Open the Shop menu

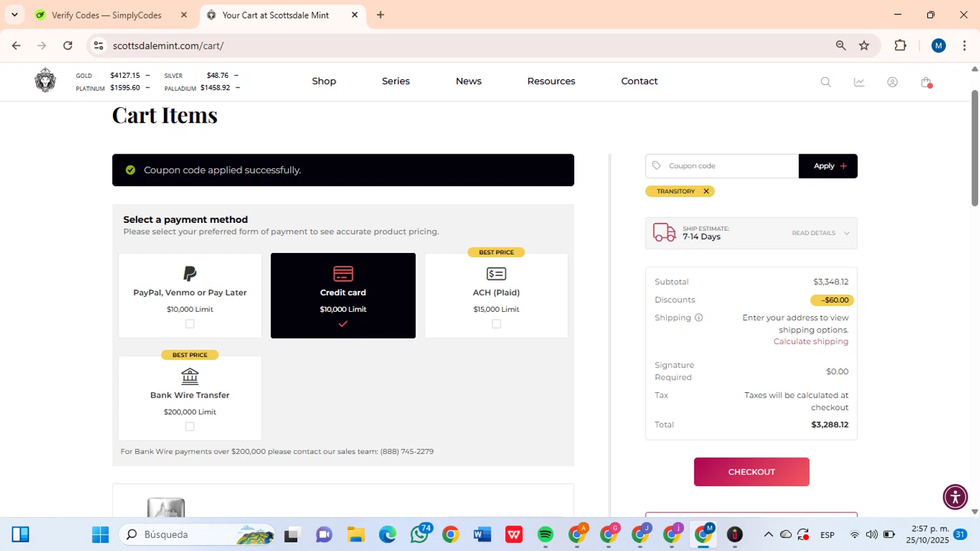pyautogui.click(x=324, y=81)
